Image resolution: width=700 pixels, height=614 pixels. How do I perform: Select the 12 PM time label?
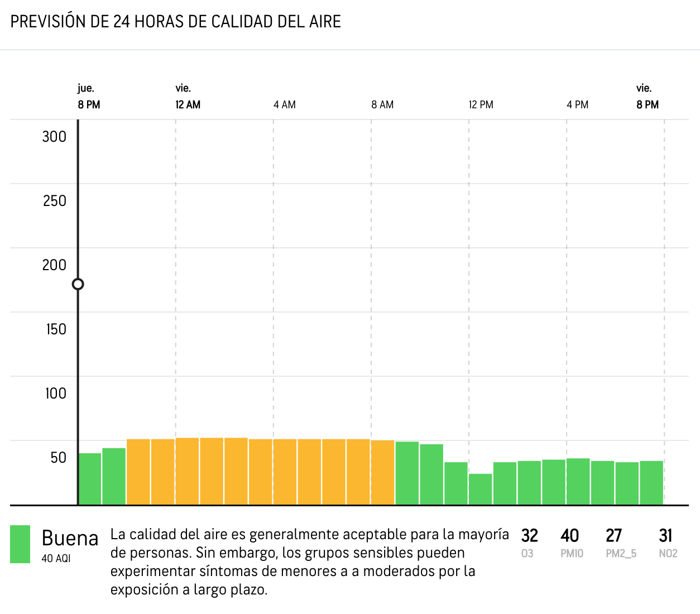481,104
